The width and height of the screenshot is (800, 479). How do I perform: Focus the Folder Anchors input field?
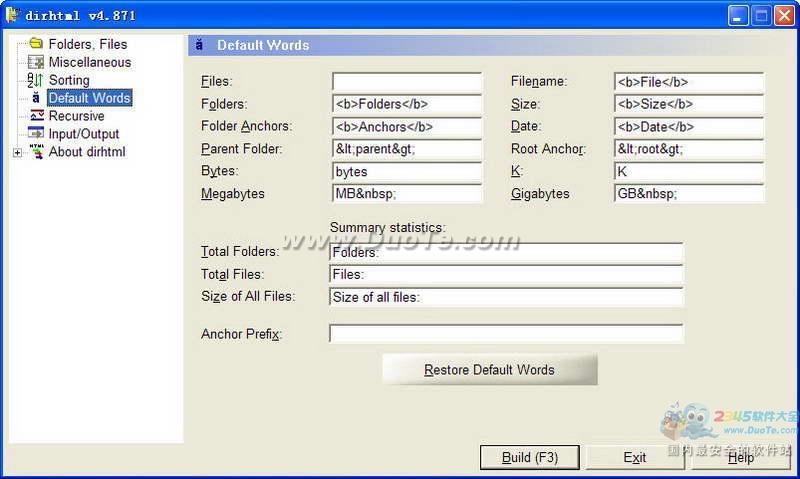(x=407, y=127)
